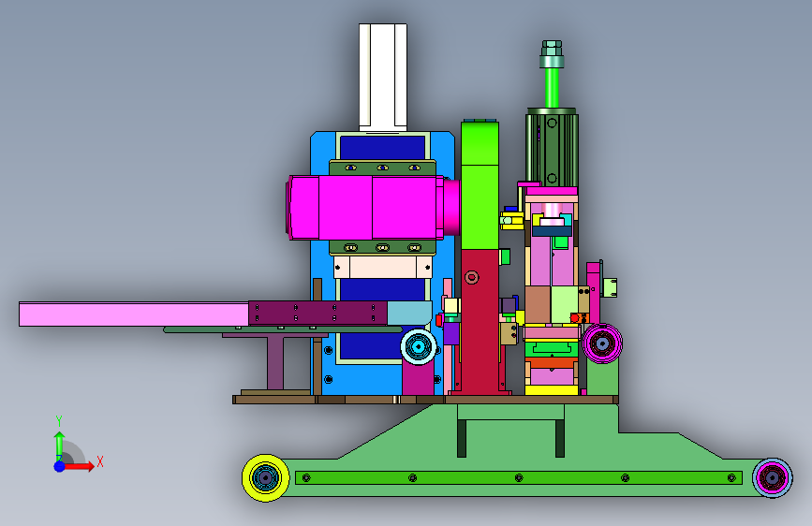Select the orange block in right stack
The width and height of the screenshot is (812, 526).
552,362
